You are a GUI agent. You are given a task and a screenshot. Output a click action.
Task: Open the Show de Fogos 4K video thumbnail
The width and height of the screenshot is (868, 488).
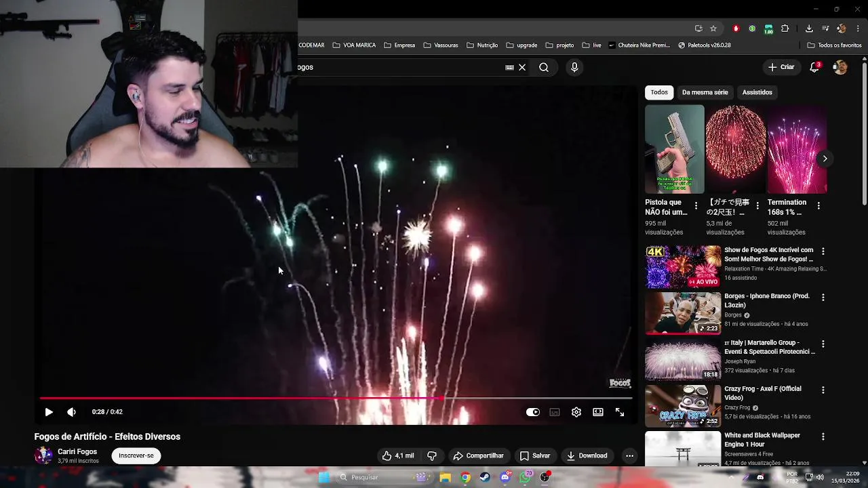point(683,267)
